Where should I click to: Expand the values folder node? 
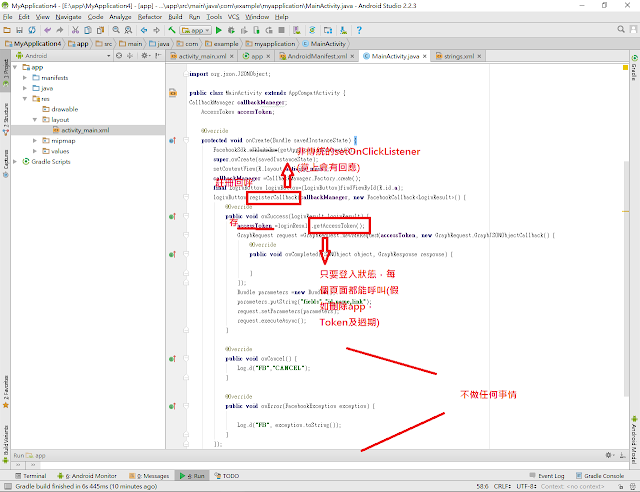pyautogui.click(x=35, y=151)
